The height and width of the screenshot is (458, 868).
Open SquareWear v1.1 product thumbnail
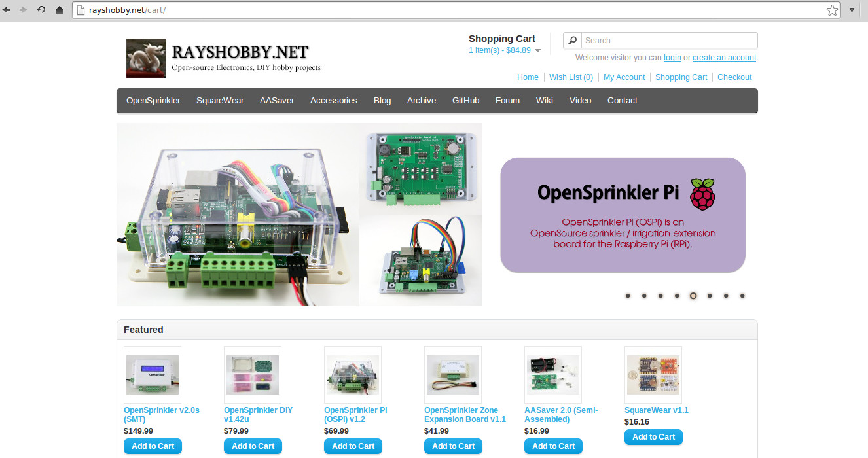coord(653,375)
